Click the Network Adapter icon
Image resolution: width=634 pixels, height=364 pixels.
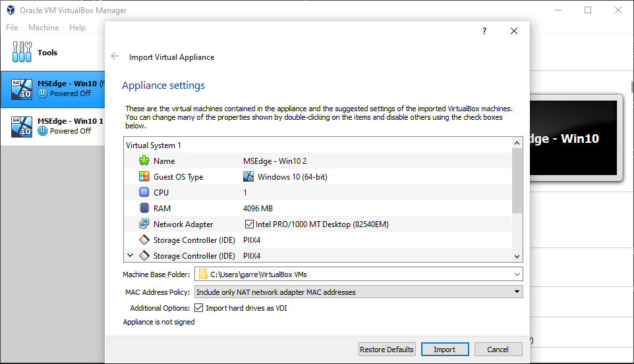coord(144,224)
